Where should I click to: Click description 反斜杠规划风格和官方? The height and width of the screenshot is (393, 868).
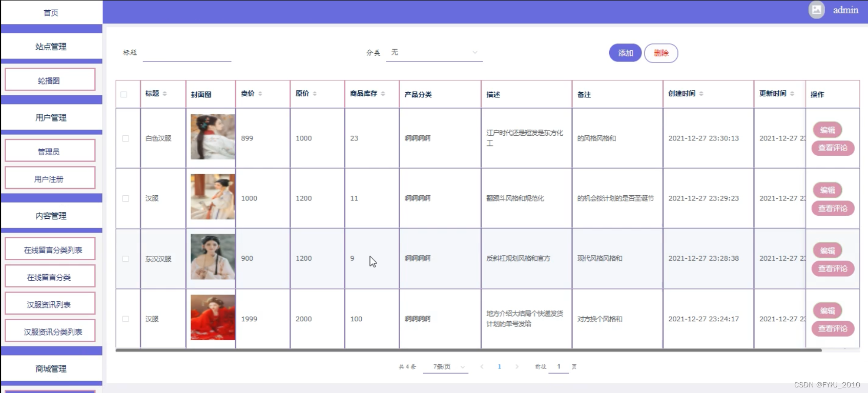pyautogui.click(x=519, y=258)
